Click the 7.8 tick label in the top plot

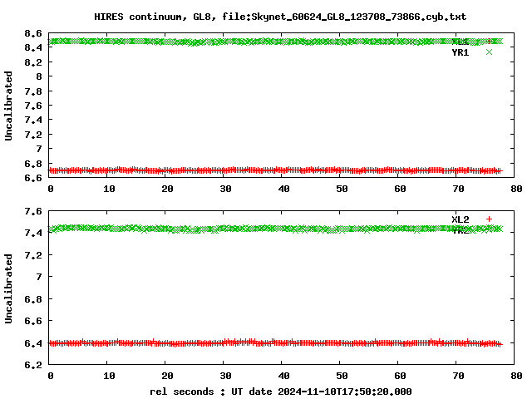33,91
